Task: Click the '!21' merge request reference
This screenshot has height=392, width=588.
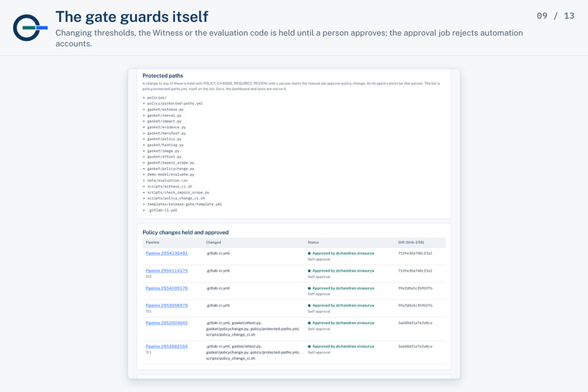Action: (149, 311)
